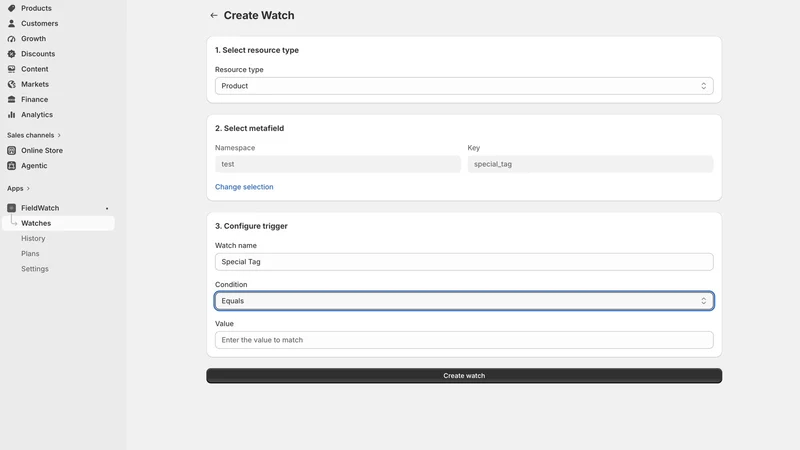Click the Agentic channel icon
The width and height of the screenshot is (800, 450).
[11, 166]
